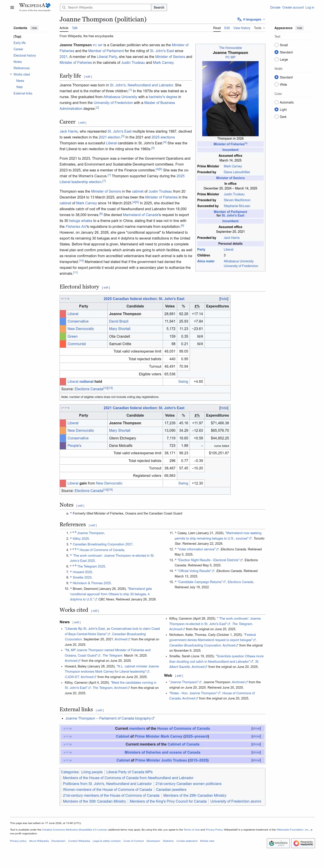
Task: Open the Athabasca University link in infobox
Action: tap(238, 261)
